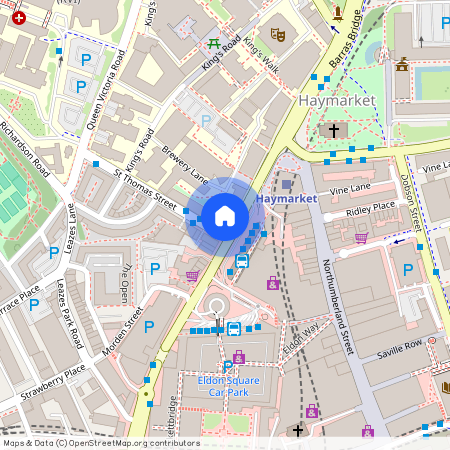
Task: Click the red hospital cross icon
Action: point(19,18)
